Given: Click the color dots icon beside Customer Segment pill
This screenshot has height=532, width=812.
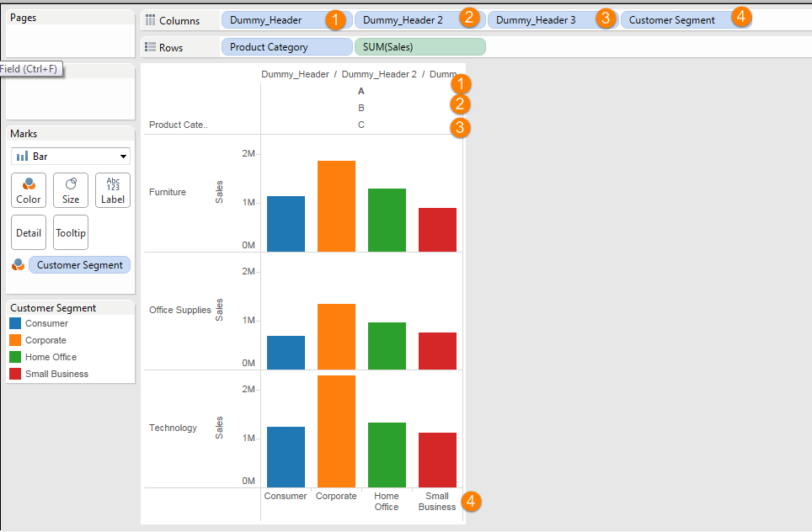Looking at the screenshot, I should tap(19, 264).
